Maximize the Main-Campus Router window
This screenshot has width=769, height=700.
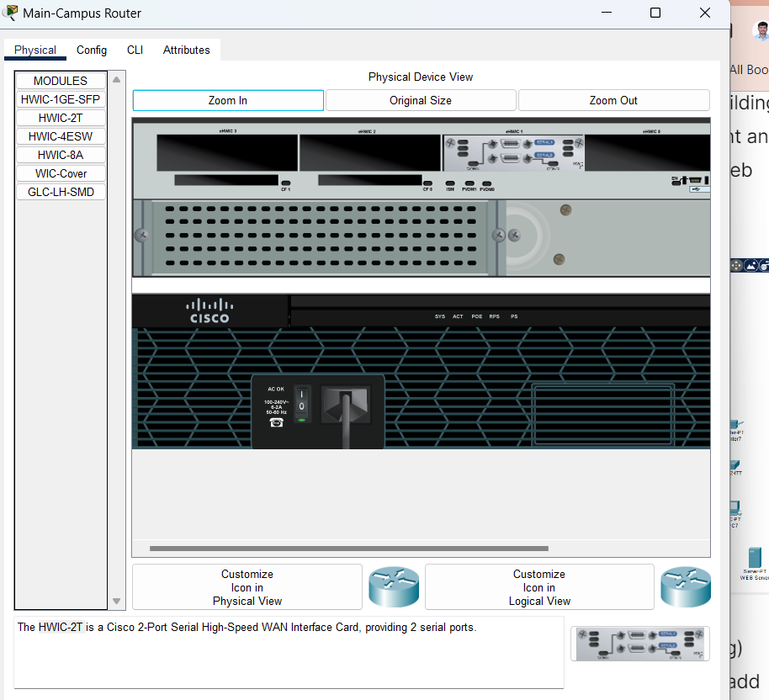pos(655,13)
